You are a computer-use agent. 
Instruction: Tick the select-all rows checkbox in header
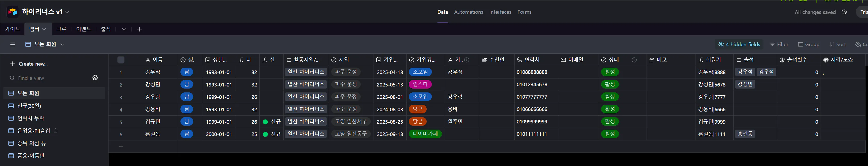pos(121,60)
